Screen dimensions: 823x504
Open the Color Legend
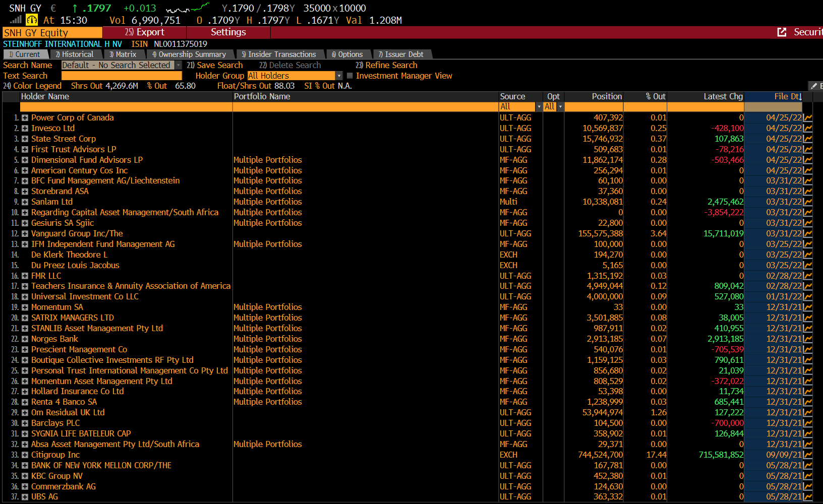pyautogui.click(x=32, y=86)
